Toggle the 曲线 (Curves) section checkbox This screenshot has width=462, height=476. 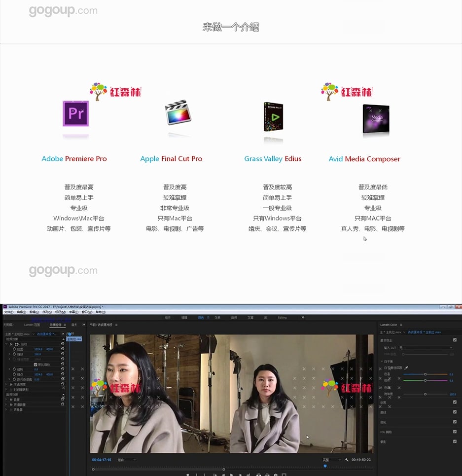tap(455, 412)
